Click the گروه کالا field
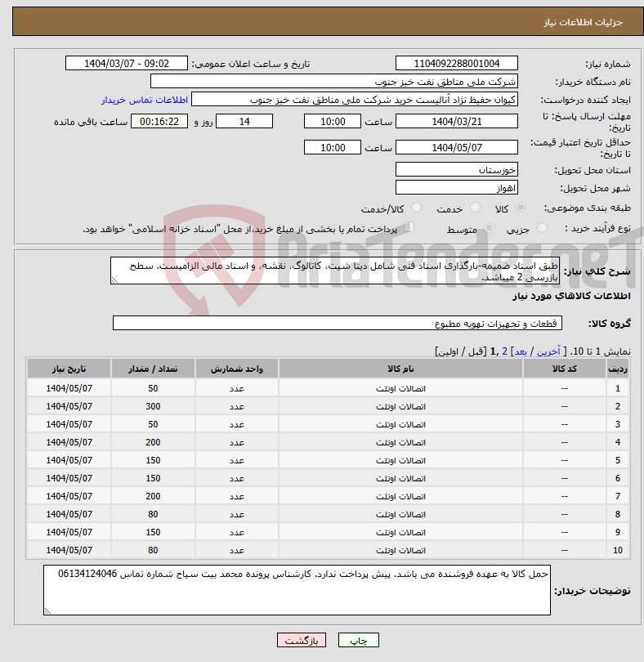Screen dimensions: 644x662 point(338,323)
